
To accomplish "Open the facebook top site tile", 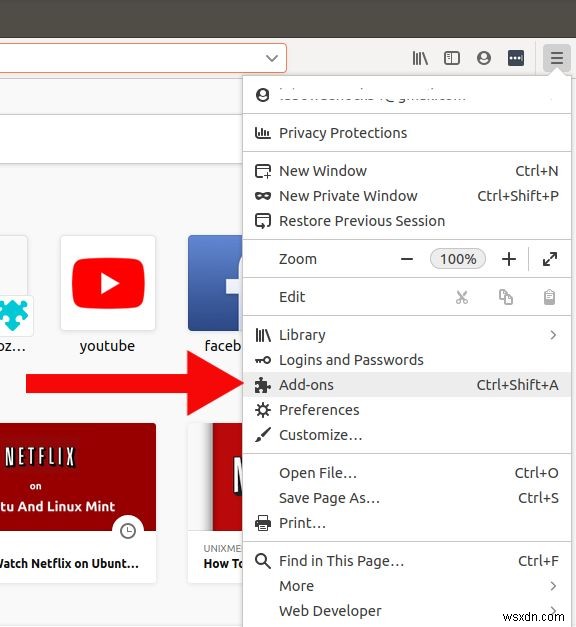I will point(215,283).
